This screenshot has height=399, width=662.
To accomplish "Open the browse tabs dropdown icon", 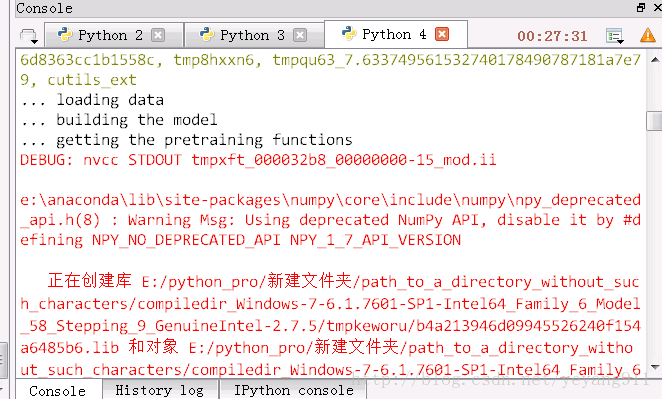I will tap(29, 36).
